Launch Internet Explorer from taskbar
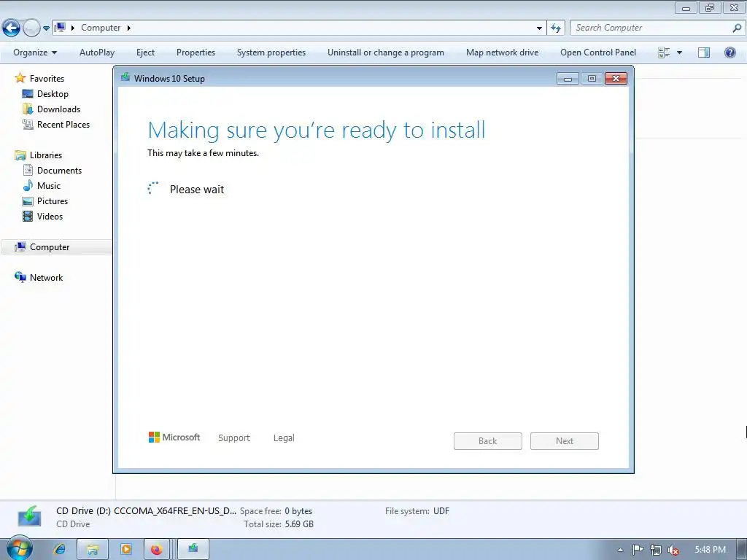Image resolution: width=747 pixels, height=560 pixels. [x=60, y=549]
